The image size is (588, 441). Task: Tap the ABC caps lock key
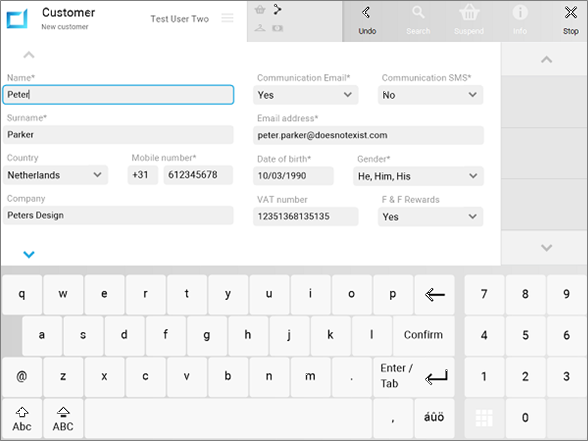coord(63,419)
